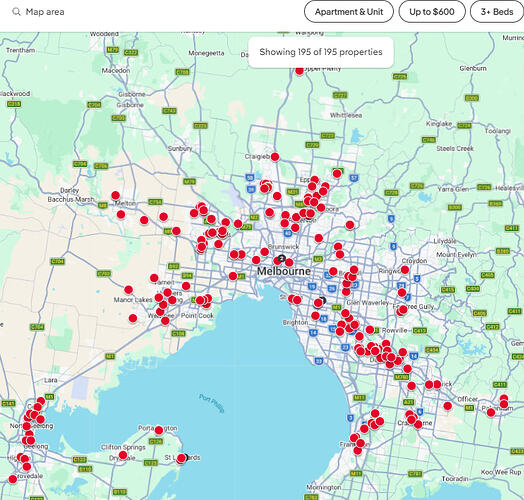Viewport: 524px width, 500px height.
Task: Open the 3+ Beds bedroom filter
Action: (497, 12)
